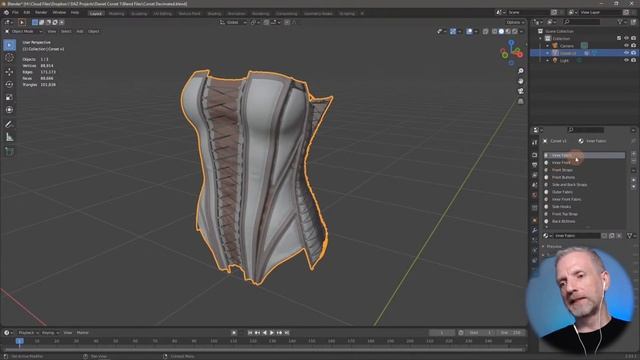Select the Add Cube tool in the left toolbar
640x360 pixels.
pos(9,151)
